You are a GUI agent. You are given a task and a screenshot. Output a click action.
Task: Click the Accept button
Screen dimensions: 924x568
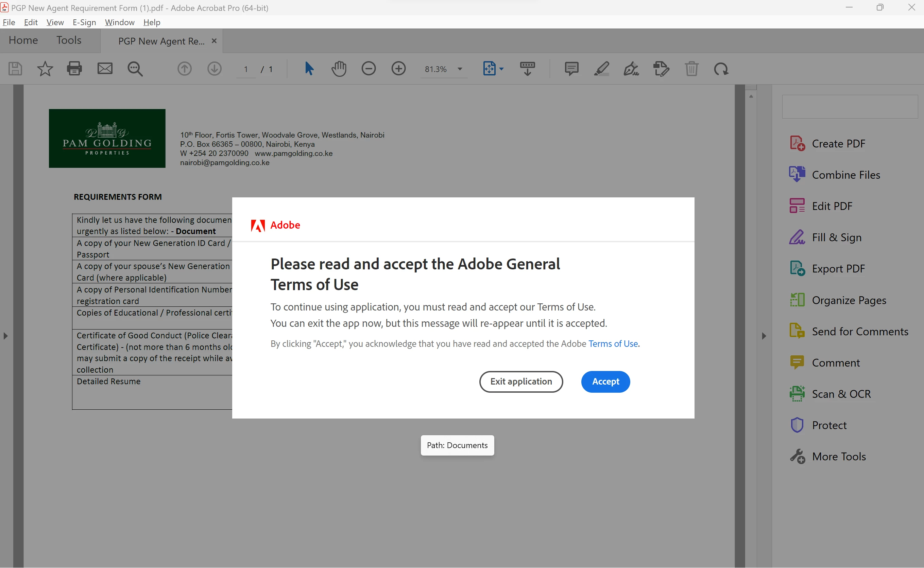(605, 382)
